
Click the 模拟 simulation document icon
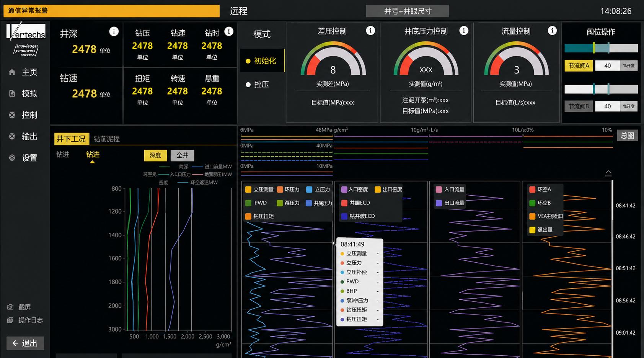pos(12,93)
